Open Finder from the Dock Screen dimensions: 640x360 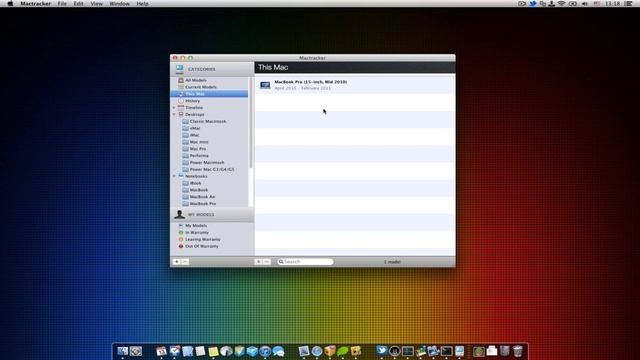click(x=122, y=351)
